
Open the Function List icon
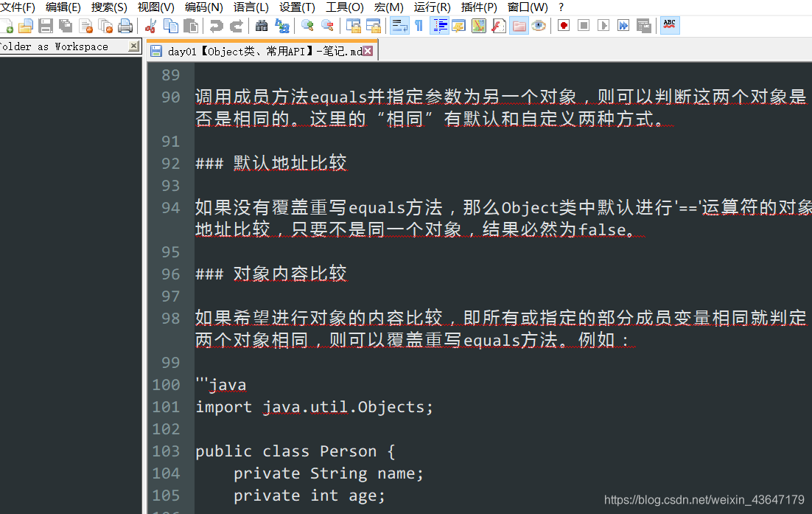[x=499, y=25]
